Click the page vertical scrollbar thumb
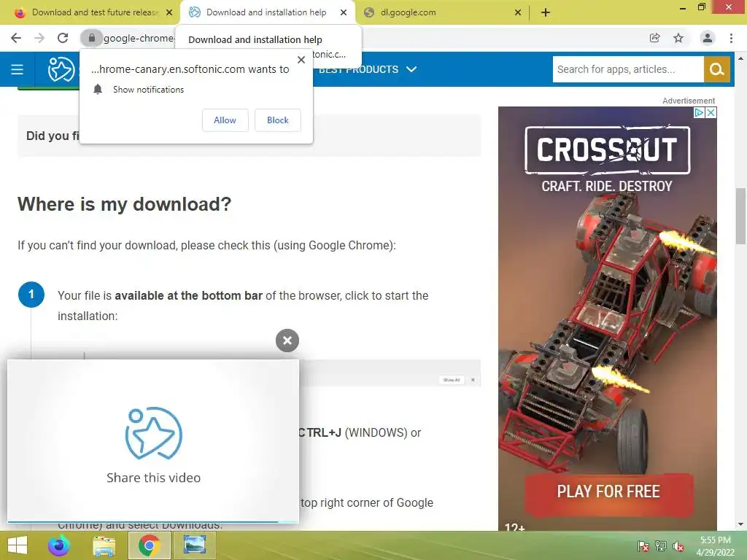The width and height of the screenshot is (747, 560). click(740, 216)
